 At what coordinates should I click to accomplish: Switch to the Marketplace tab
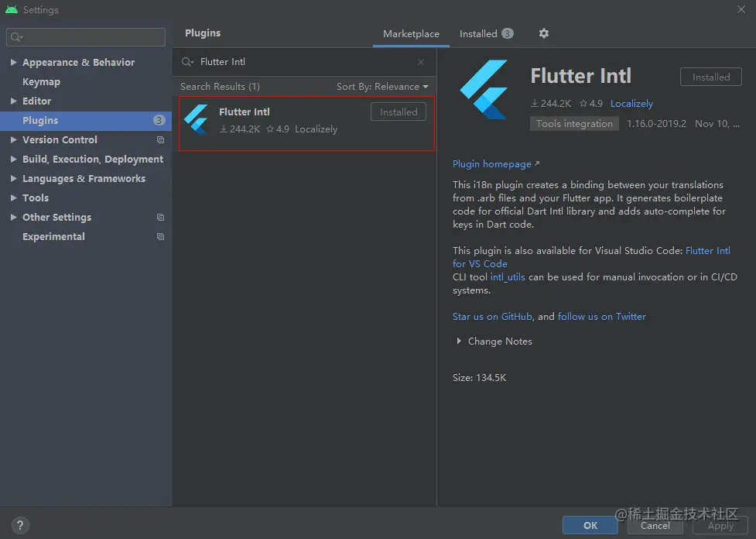click(411, 34)
